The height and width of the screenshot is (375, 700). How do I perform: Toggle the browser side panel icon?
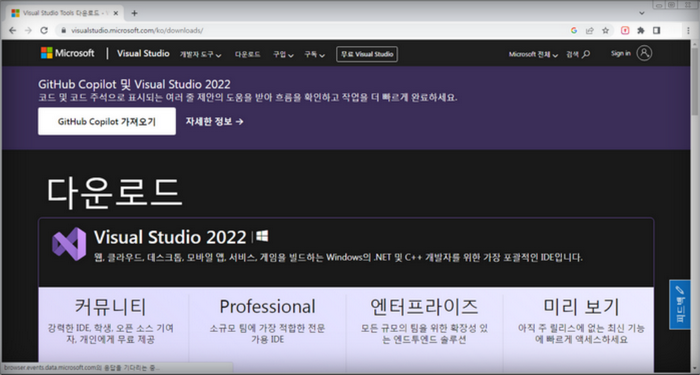pyautogui.click(x=656, y=30)
